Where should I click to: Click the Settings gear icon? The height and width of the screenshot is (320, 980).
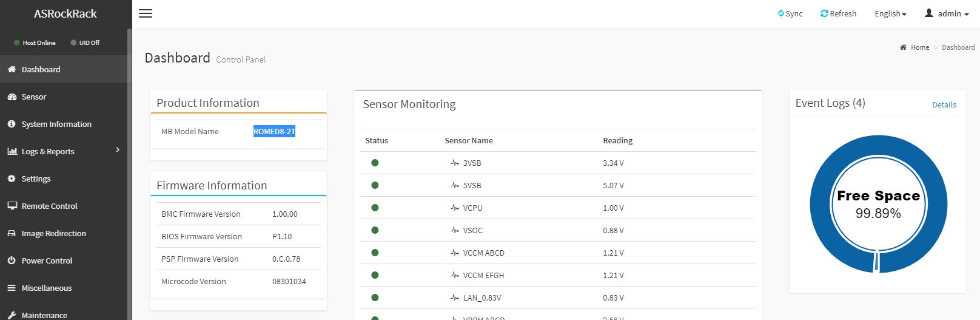tap(12, 179)
